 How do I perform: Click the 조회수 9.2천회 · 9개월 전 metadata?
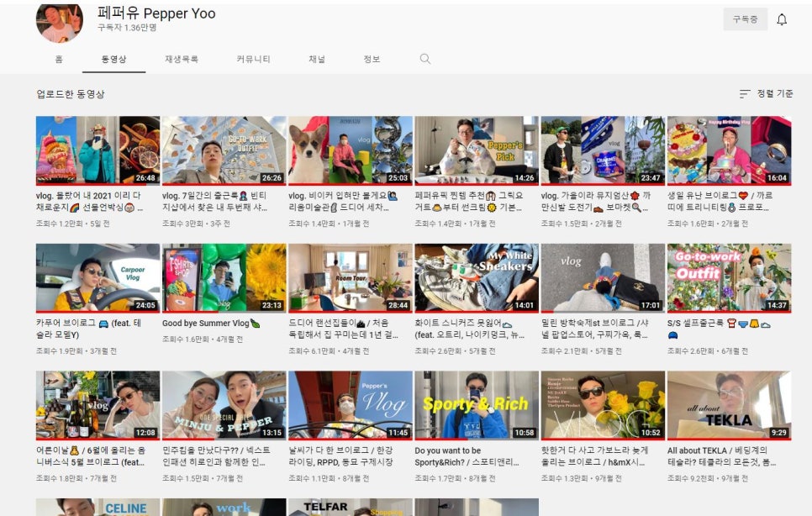click(708, 478)
